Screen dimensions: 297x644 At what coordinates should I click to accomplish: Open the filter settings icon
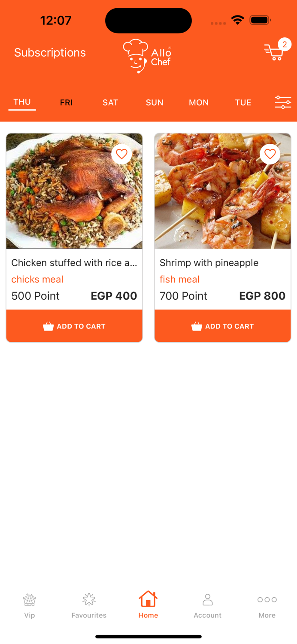pyautogui.click(x=282, y=102)
